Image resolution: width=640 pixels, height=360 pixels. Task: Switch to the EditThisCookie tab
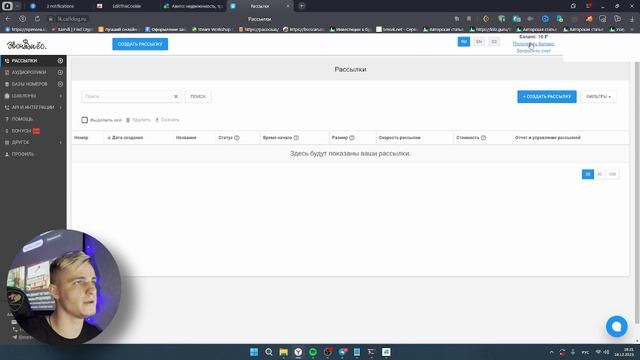(x=127, y=6)
